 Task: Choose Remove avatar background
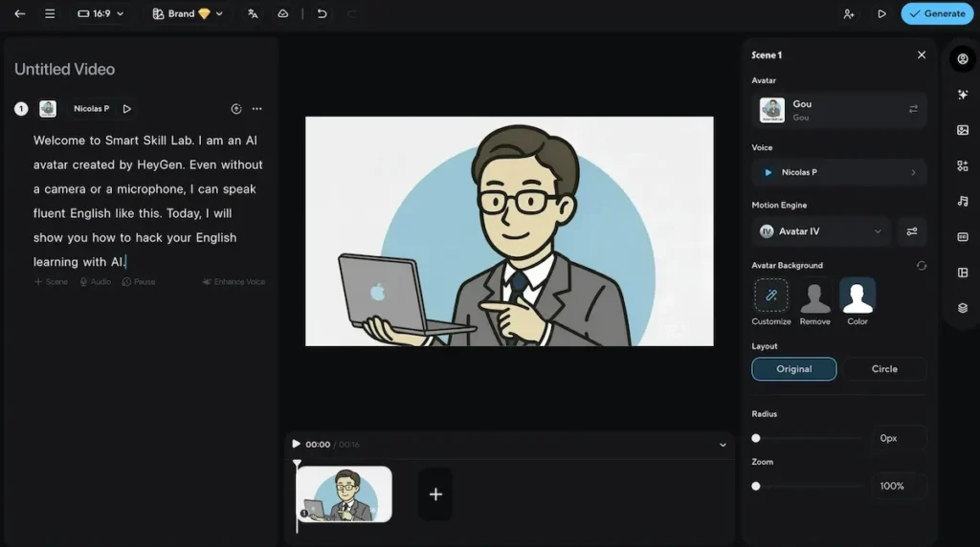[815, 301]
